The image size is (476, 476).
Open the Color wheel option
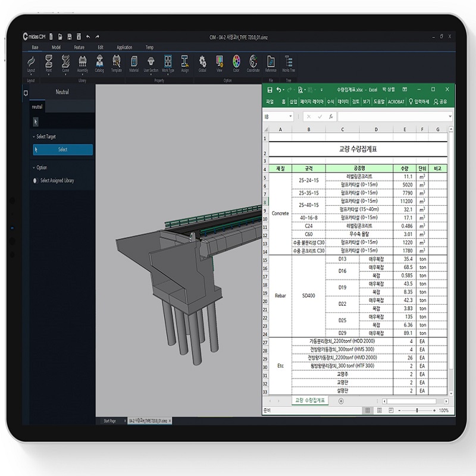pyautogui.click(x=236, y=64)
